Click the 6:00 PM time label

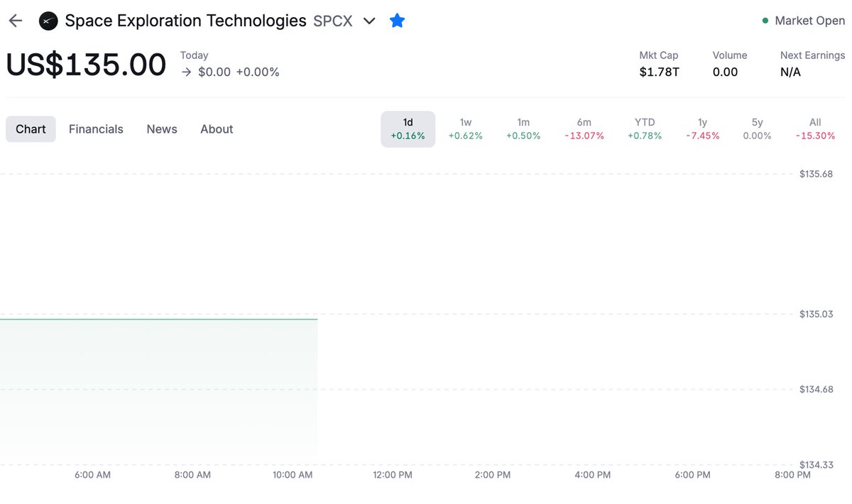tap(693, 475)
